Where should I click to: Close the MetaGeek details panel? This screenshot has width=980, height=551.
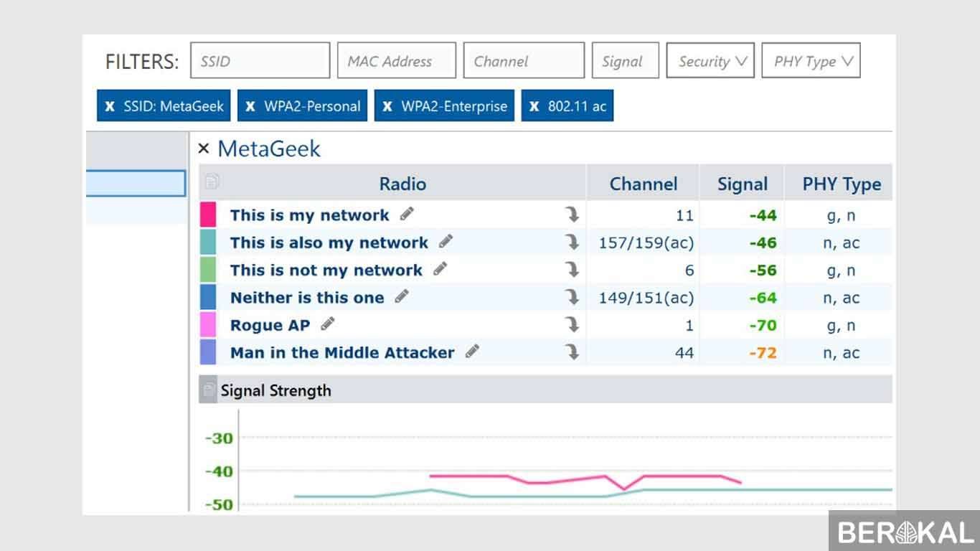[204, 149]
